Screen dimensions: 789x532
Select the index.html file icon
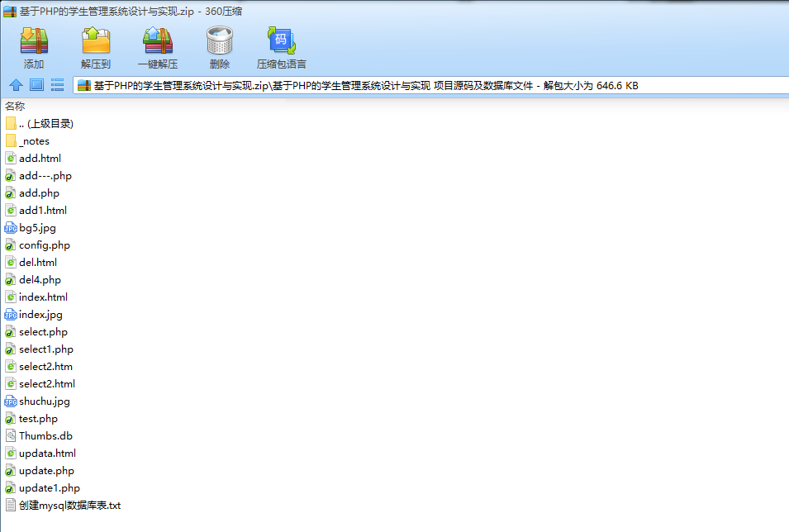[x=11, y=297]
